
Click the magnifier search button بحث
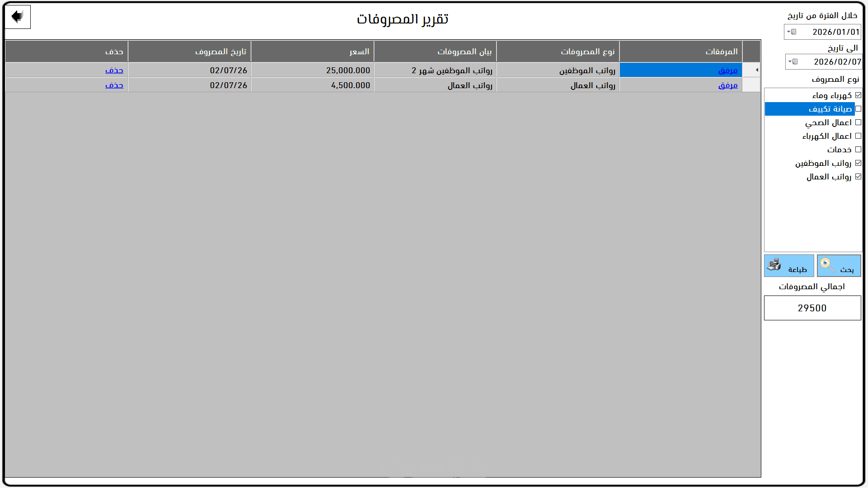[x=839, y=266]
